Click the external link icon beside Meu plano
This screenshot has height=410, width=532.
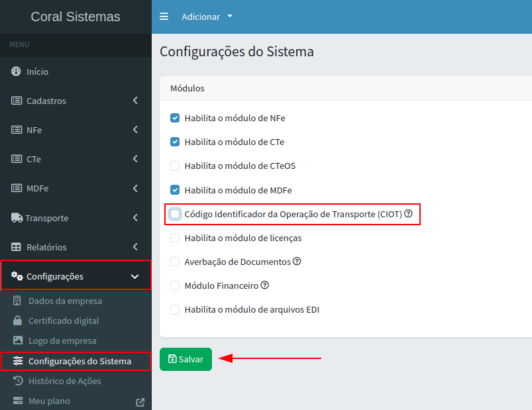(x=140, y=401)
